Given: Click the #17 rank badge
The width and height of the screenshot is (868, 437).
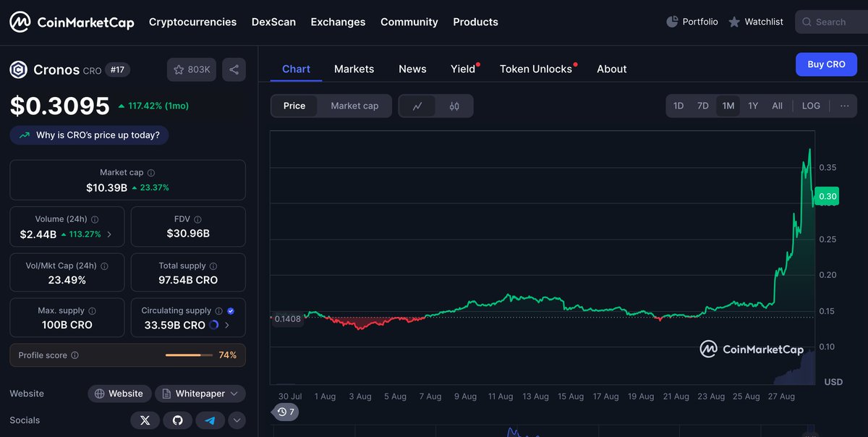Looking at the screenshot, I should (x=117, y=69).
